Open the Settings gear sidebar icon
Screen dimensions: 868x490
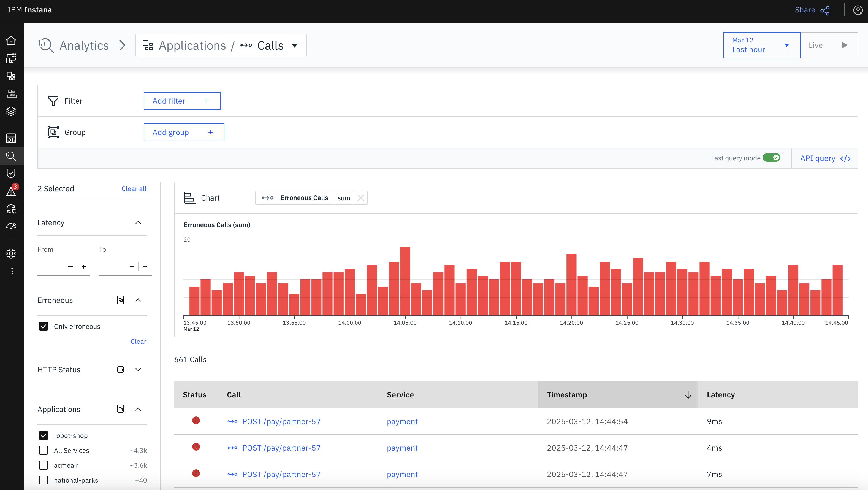pos(11,253)
